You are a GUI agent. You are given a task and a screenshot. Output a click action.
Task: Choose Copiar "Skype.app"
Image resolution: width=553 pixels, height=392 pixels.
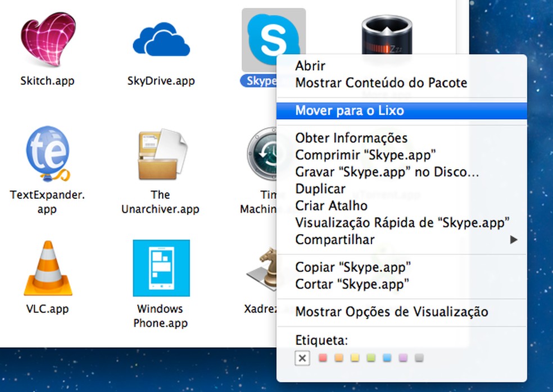tap(402, 267)
